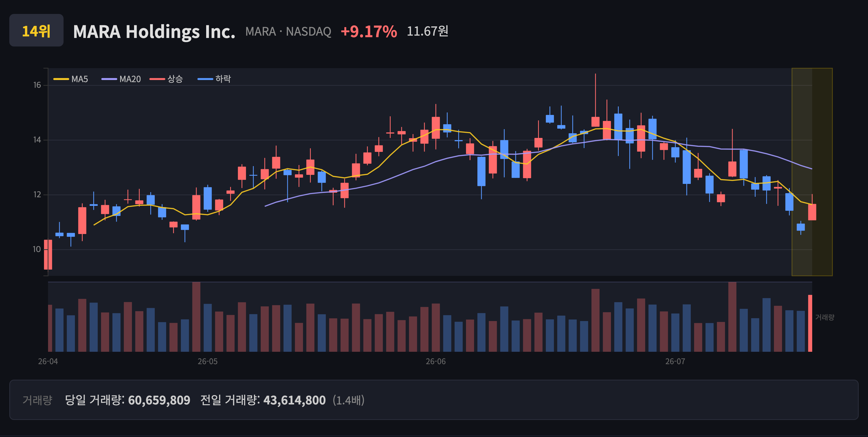Toggle the 상승 legend entry
The height and width of the screenshot is (437, 868).
click(166, 79)
